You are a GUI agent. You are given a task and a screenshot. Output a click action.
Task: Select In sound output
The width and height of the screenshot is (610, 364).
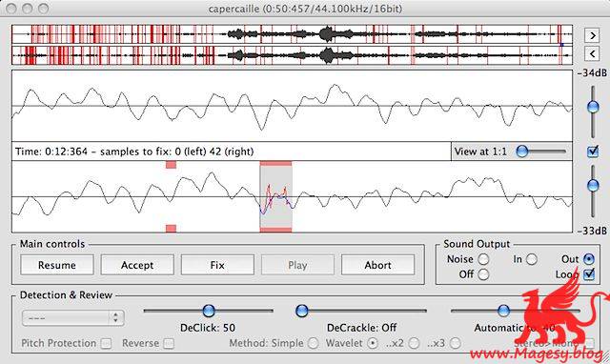point(532,259)
